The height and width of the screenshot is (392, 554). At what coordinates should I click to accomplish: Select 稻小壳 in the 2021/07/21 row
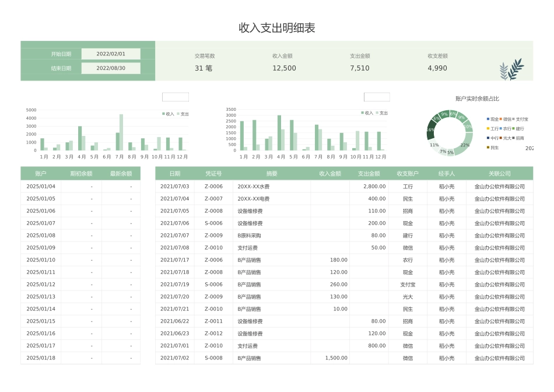(447, 309)
